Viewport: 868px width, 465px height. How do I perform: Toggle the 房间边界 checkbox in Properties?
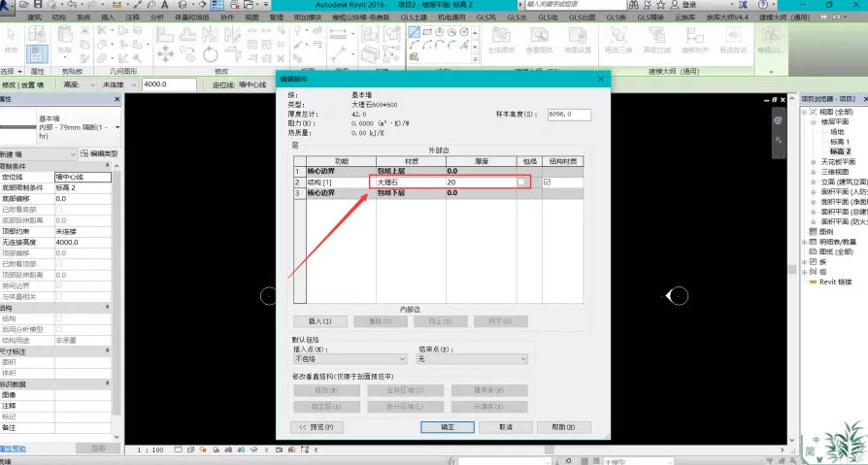click(59, 285)
